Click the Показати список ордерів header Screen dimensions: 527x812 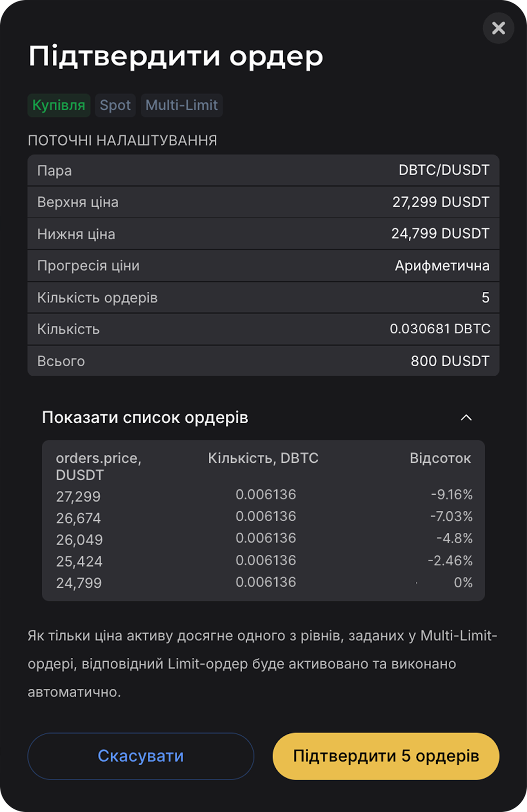(x=145, y=418)
